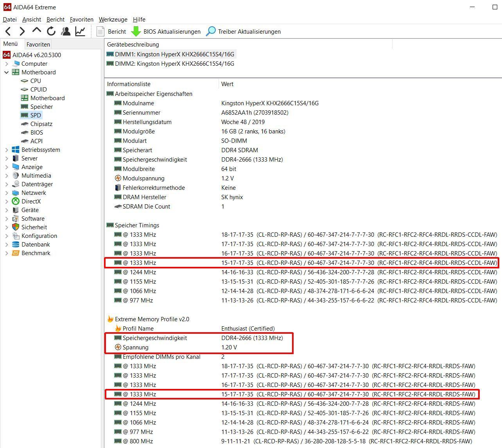Open the Werkzeuge menu
This screenshot has height=448, width=502.
tap(113, 19)
